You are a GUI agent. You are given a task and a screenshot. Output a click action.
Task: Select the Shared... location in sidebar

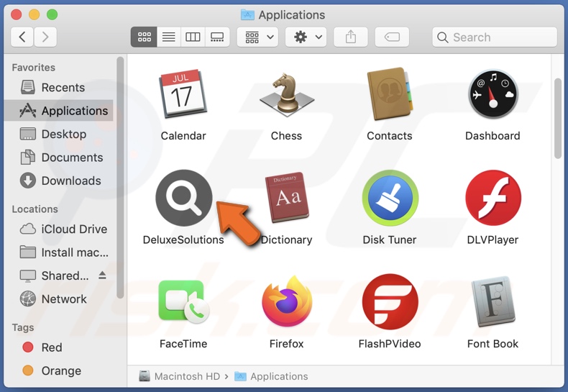point(58,275)
